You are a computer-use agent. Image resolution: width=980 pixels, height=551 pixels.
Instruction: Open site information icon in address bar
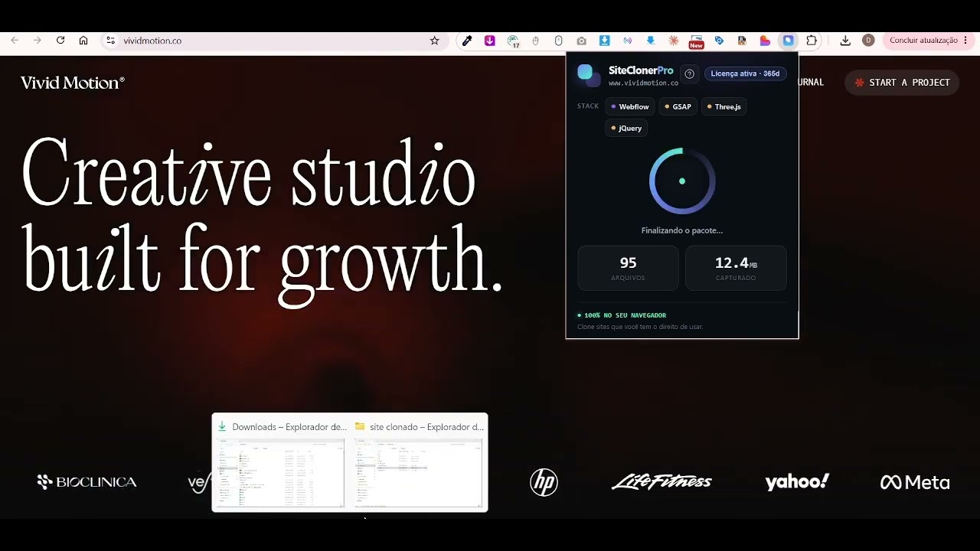[110, 41]
